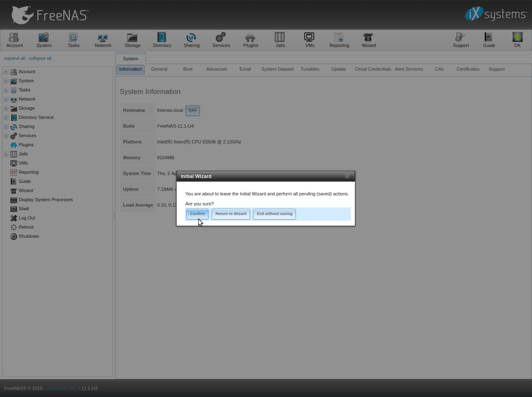Switch to the Advanced tab
Image resolution: width=532 pixels, height=397 pixels.
[217, 69]
